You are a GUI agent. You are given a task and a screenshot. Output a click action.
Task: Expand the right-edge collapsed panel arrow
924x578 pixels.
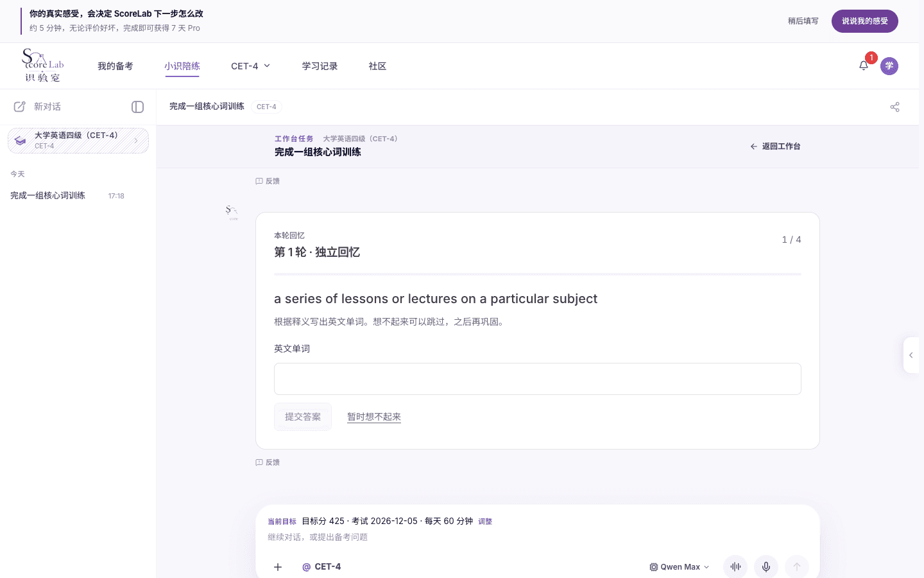911,355
